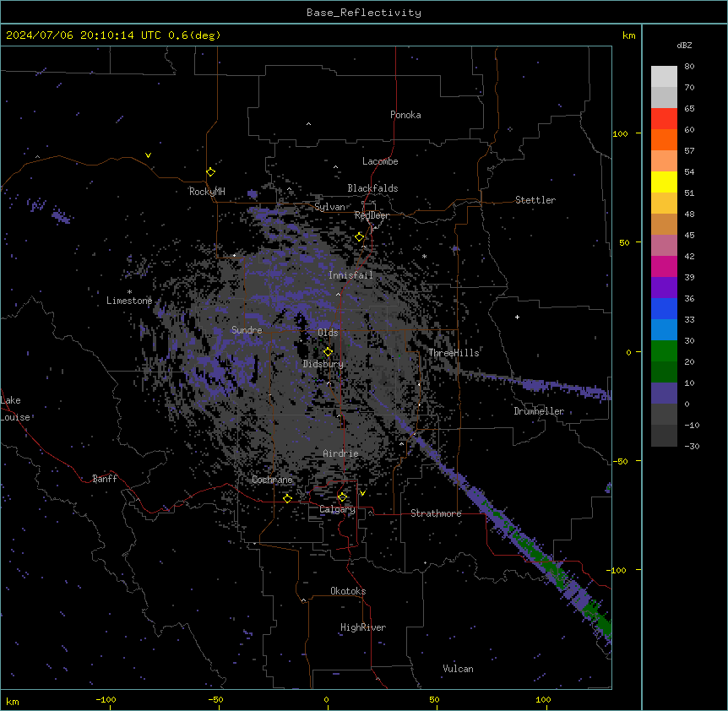Click the white caret marker below Innisfail
The height and width of the screenshot is (711, 728).
tap(338, 294)
